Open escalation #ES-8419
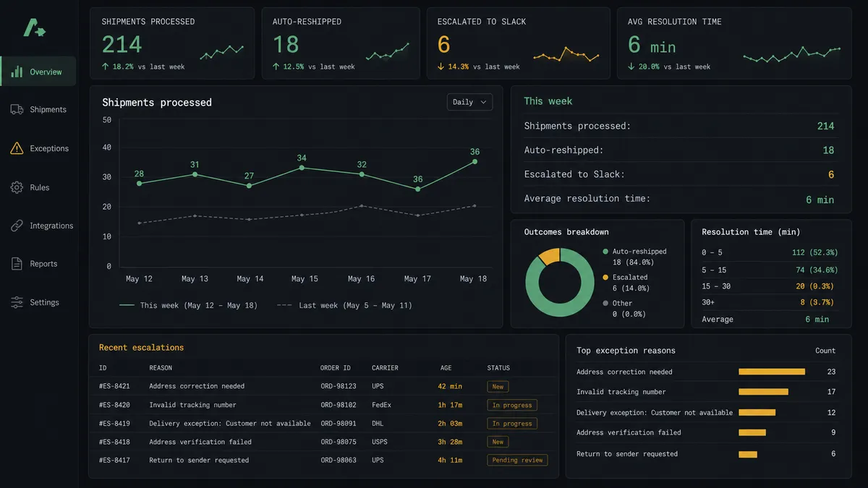The image size is (868, 488). click(114, 424)
